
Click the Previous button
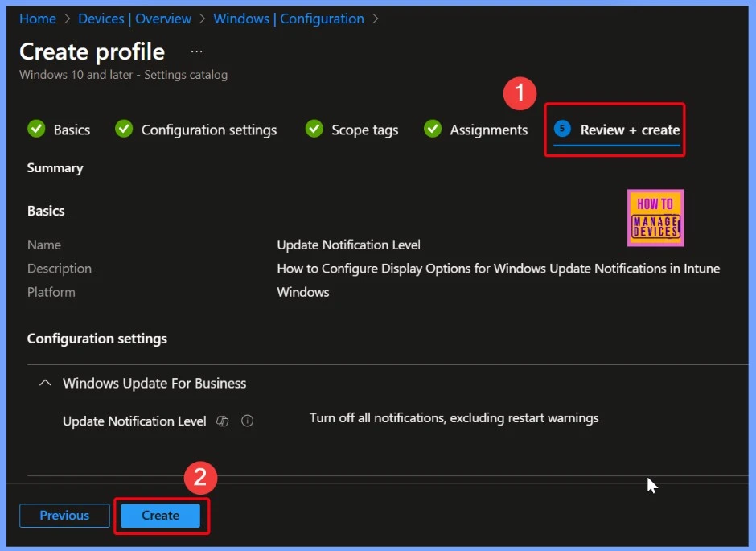(64, 516)
